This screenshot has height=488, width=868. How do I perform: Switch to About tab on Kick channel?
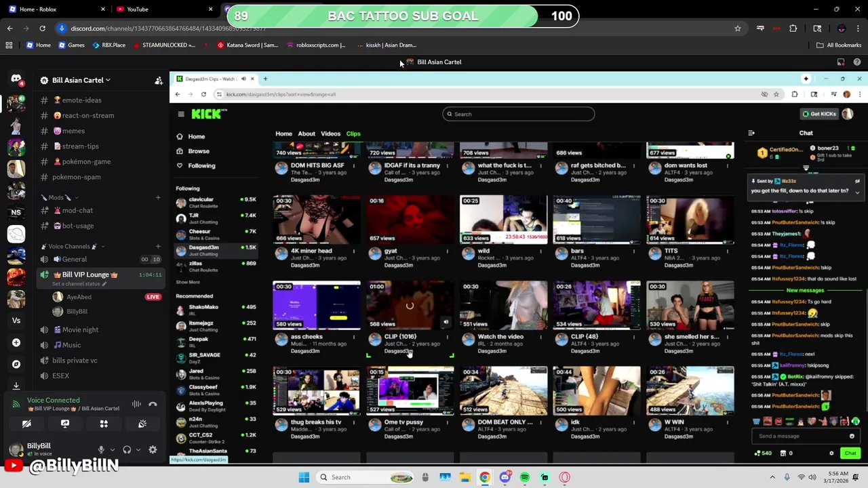pos(307,134)
